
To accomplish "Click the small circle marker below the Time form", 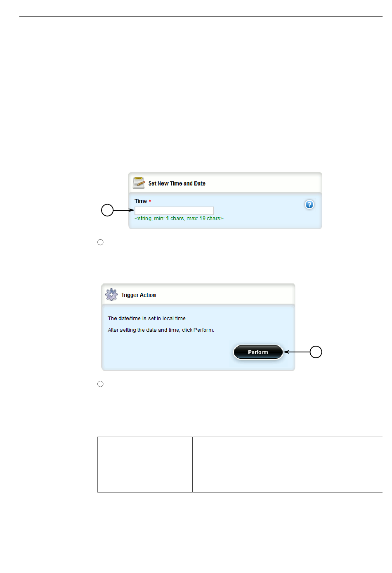I will (100, 242).
